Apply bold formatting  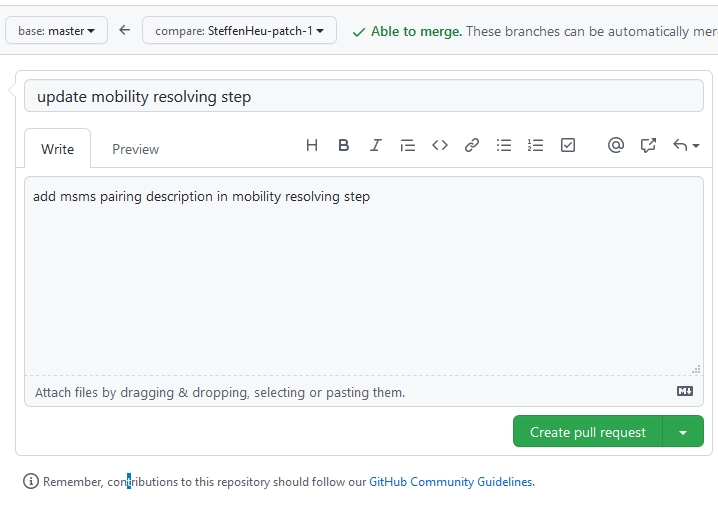343,146
